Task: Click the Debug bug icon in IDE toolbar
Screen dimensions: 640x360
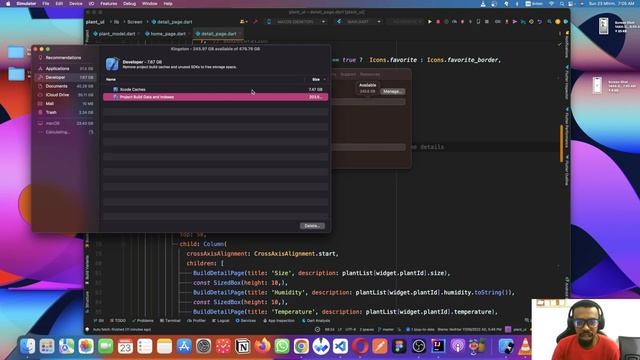Action: pyautogui.click(x=438, y=22)
